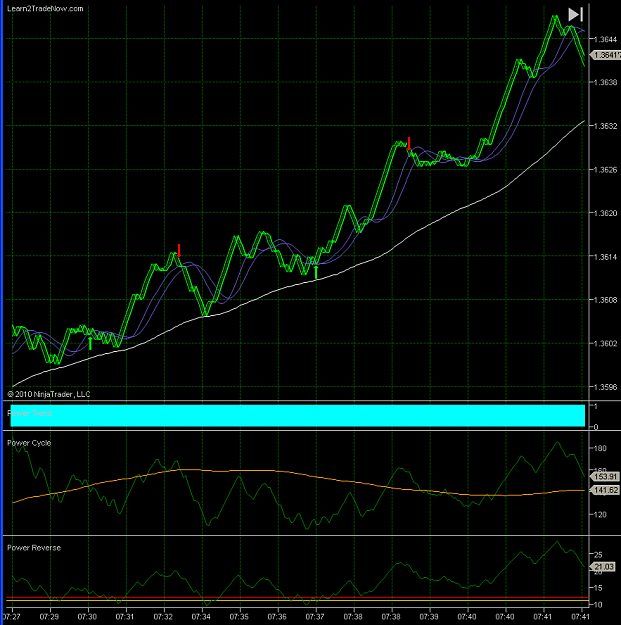
Task: Click the 1.3602 price axis label
Action: (605, 343)
